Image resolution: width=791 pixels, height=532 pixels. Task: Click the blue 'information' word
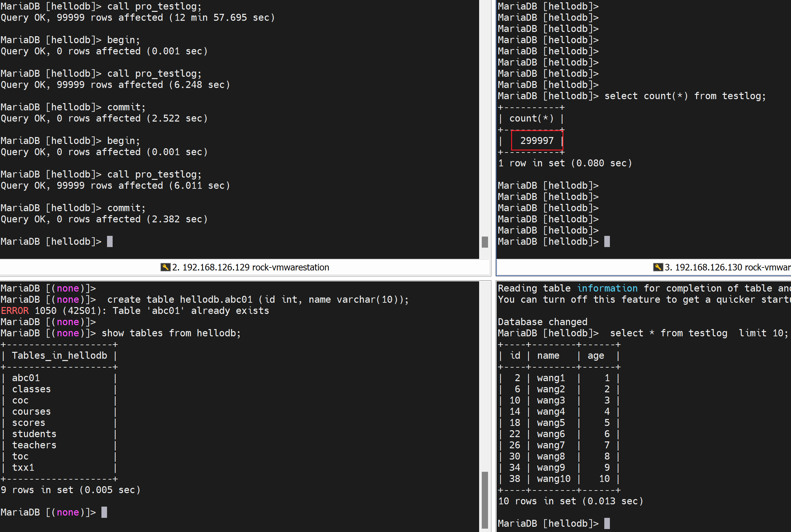tap(607, 288)
